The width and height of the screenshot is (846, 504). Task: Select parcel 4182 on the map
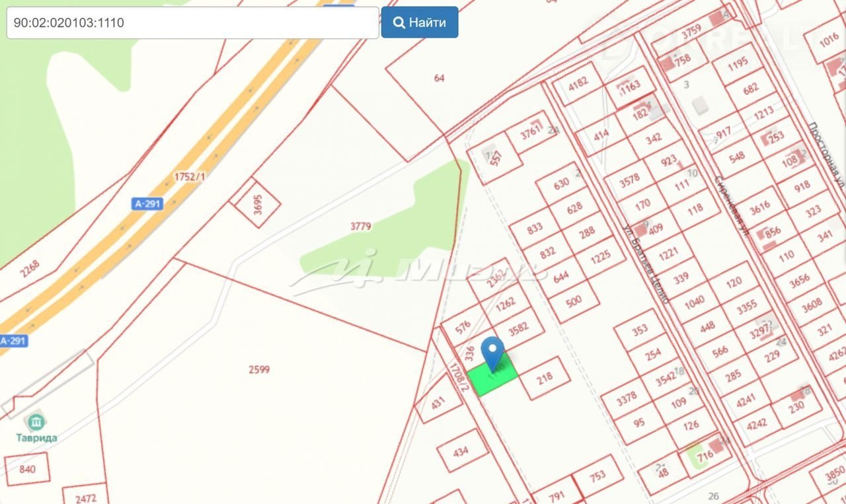click(x=578, y=83)
